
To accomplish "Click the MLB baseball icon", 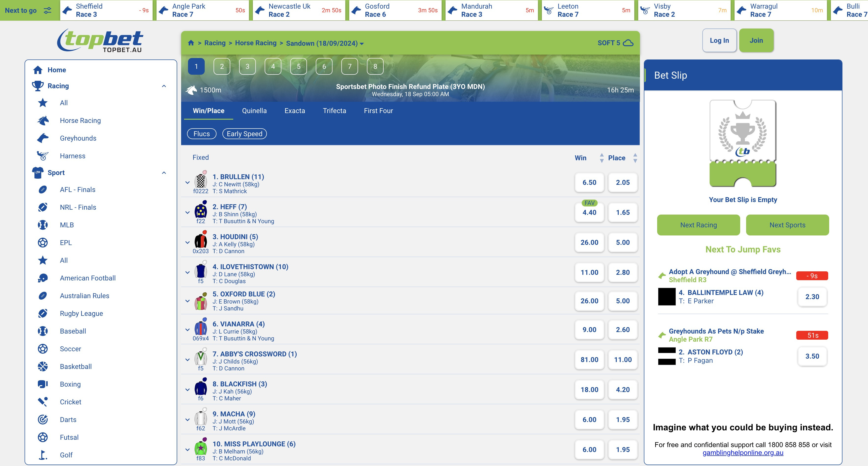I will (x=43, y=225).
